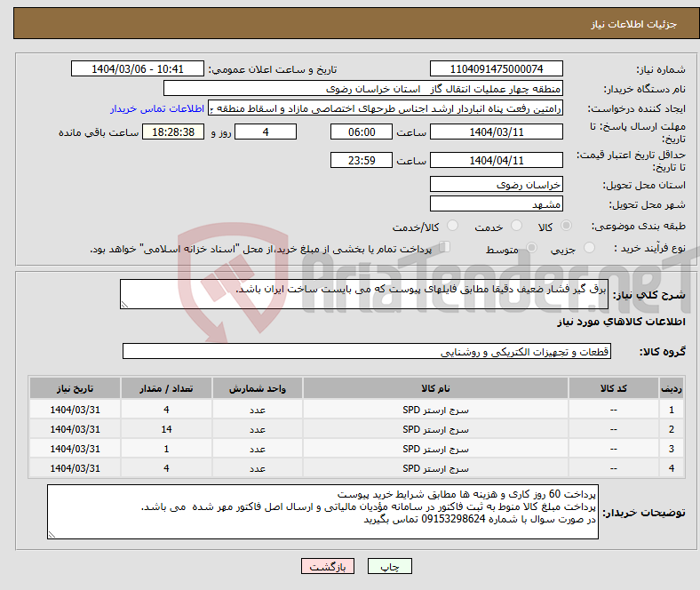Click the واحد شمارش column header
This screenshot has width=700, height=590.
258,388
